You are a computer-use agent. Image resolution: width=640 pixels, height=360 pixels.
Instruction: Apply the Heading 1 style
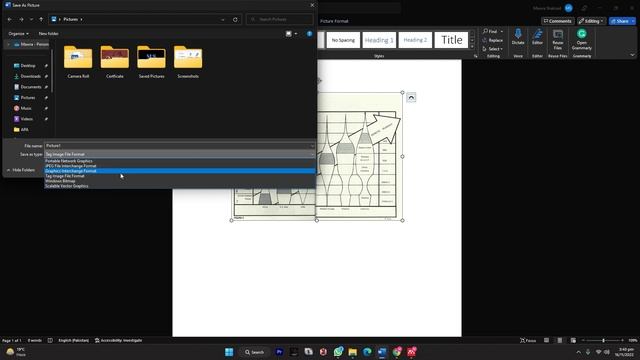click(x=379, y=40)
